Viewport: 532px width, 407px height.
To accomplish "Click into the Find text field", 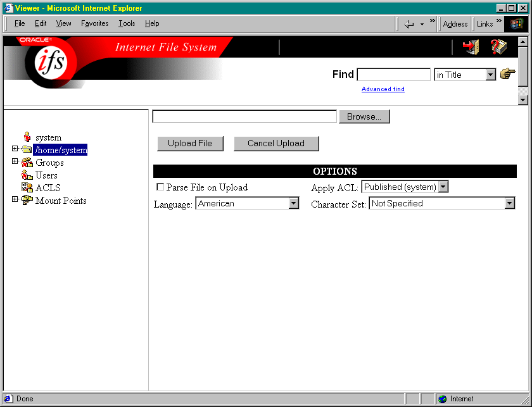I will coord(393,75).
